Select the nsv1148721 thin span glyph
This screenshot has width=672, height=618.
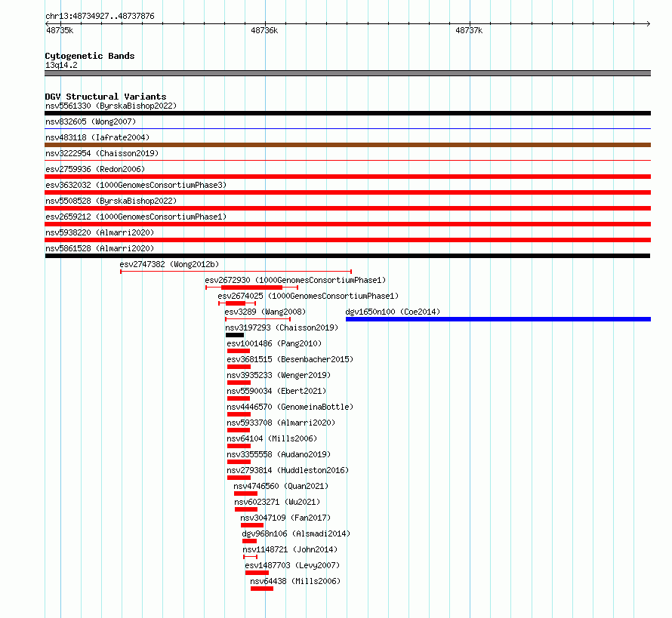coord(250,557)
